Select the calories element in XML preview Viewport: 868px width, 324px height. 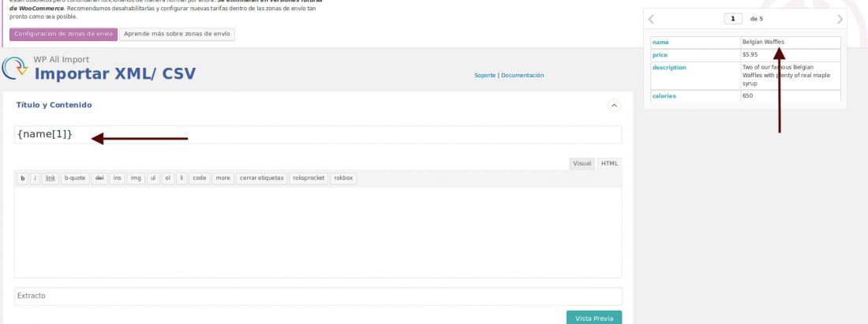664,96
